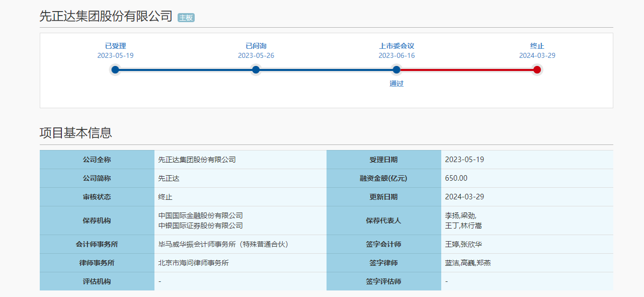Image resolution: width=644 pixels, height=297 pixels.
Task: Click the dash value in the 签字评估师 row
Action: click(446, 281)
